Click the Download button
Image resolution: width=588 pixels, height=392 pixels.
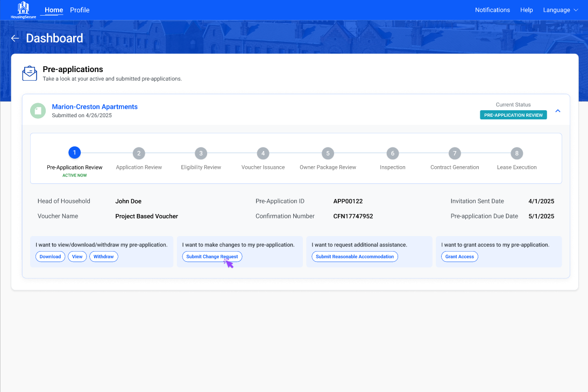tap(51, 256)
